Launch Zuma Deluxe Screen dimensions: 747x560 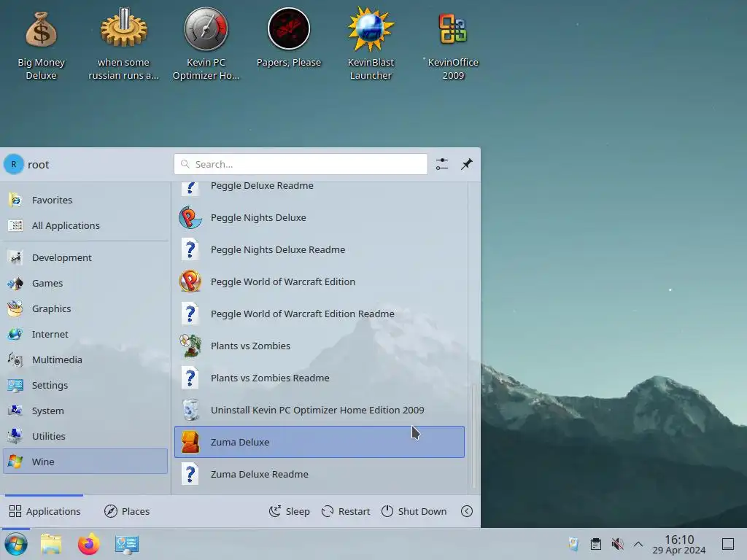(320, 442)
